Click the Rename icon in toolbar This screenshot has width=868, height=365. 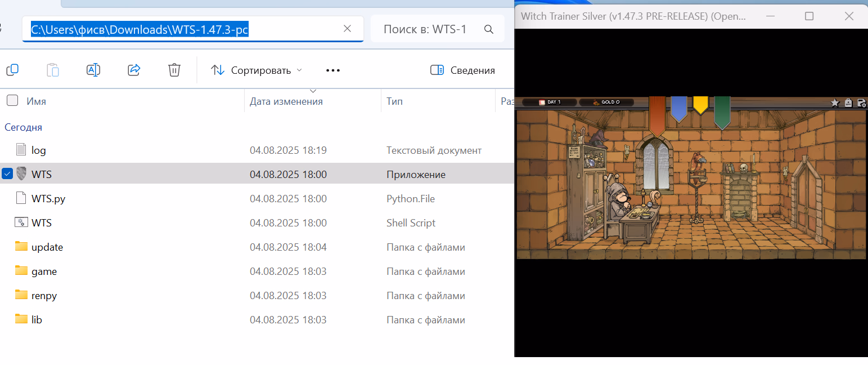pyautogui.click(x=93, y=70)
